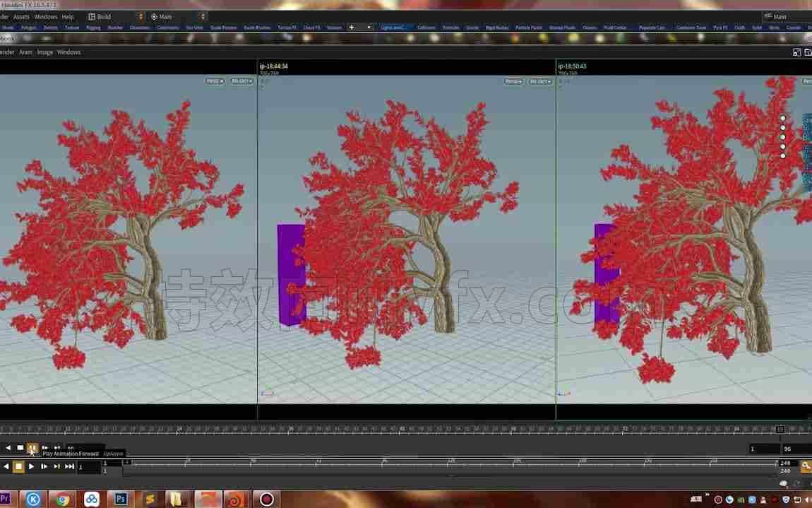This screenshot has width=812, height=508.
Task: Open the shelf set dropdown arrow next to plus
Action: (369, 28)
